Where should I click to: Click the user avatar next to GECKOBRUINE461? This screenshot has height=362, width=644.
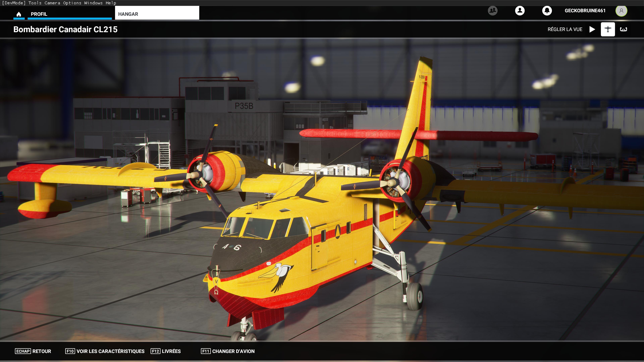click(x=621, y=11)
